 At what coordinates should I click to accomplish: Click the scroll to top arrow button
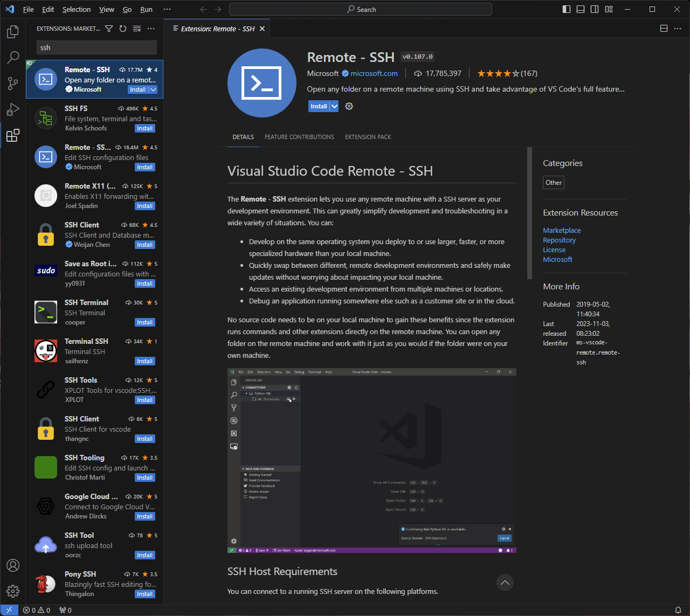pos(505,583)
